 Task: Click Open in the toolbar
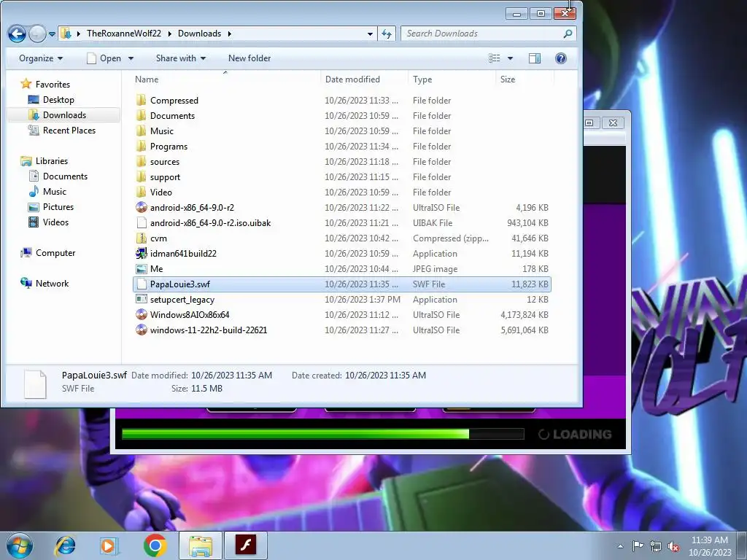click(x=104, y=58)
